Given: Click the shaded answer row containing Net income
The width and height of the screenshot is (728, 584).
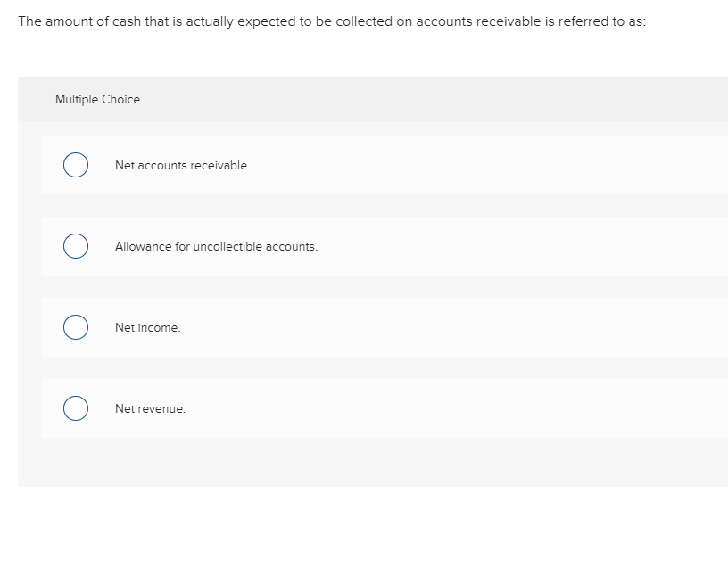Looking at the screenshot, I should click(357, 327).
